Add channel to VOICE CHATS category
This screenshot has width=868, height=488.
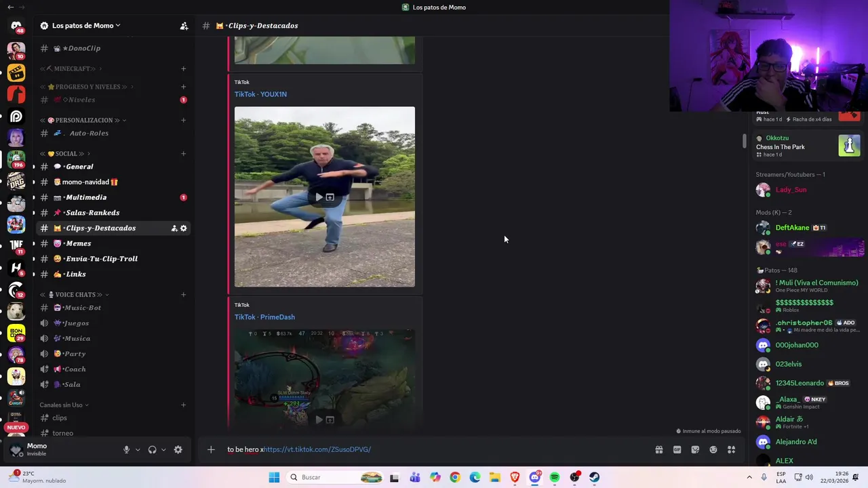[x=183, y=295]
